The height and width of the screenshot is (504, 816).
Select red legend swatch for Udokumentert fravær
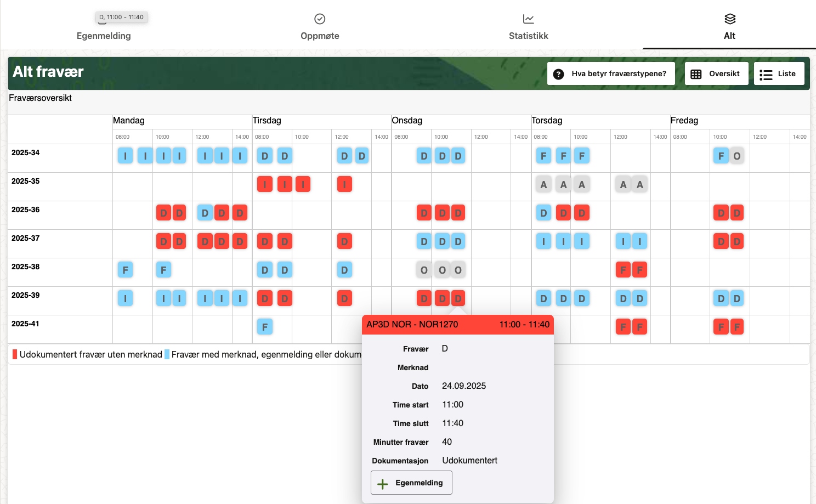(15, 354)
